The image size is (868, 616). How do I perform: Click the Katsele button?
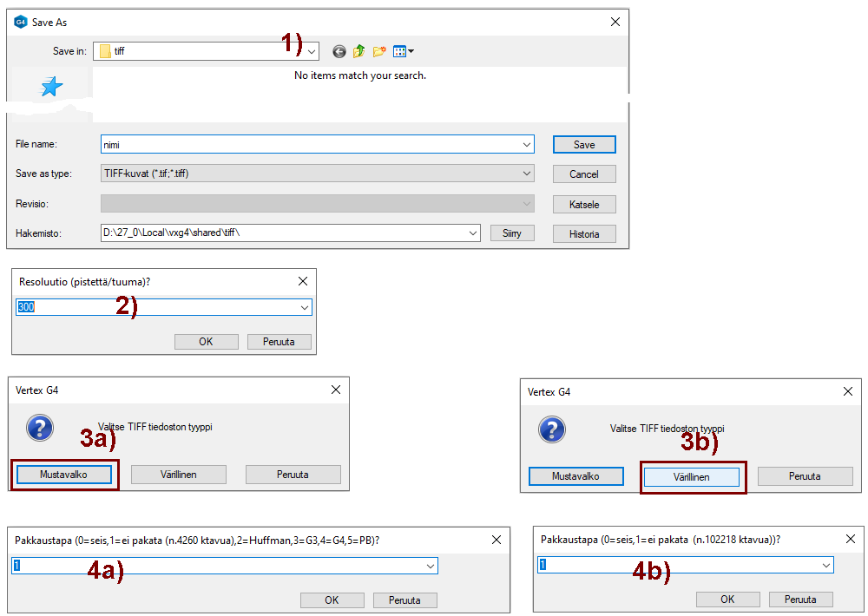coord(584,204)
